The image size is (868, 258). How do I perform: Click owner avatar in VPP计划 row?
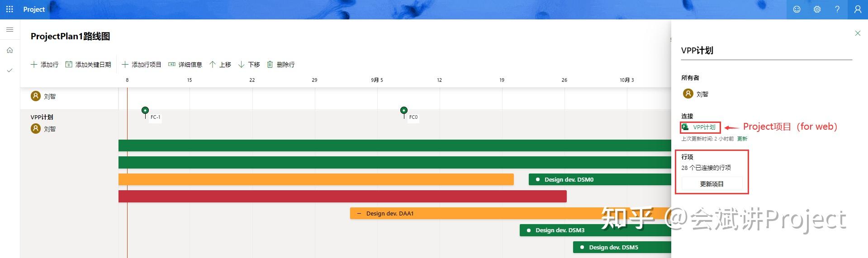tap(36, 129)
